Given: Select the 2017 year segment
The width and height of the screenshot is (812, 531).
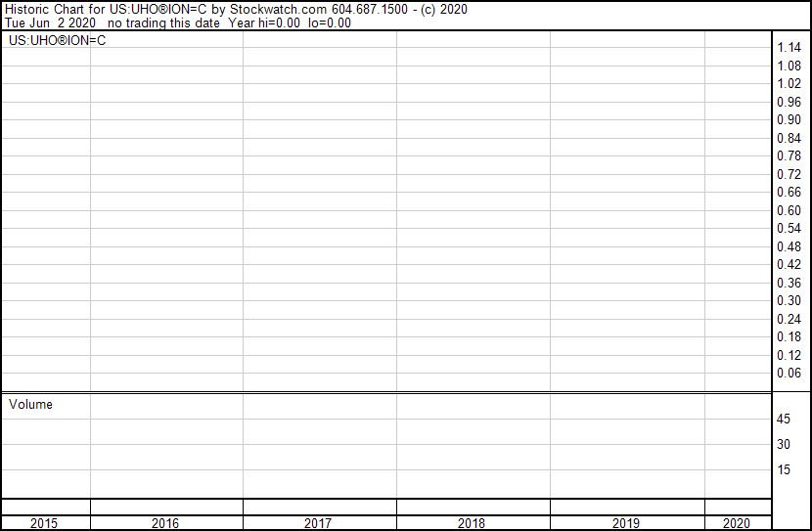Looking at the screenshot, I should [x=317, y=523].
